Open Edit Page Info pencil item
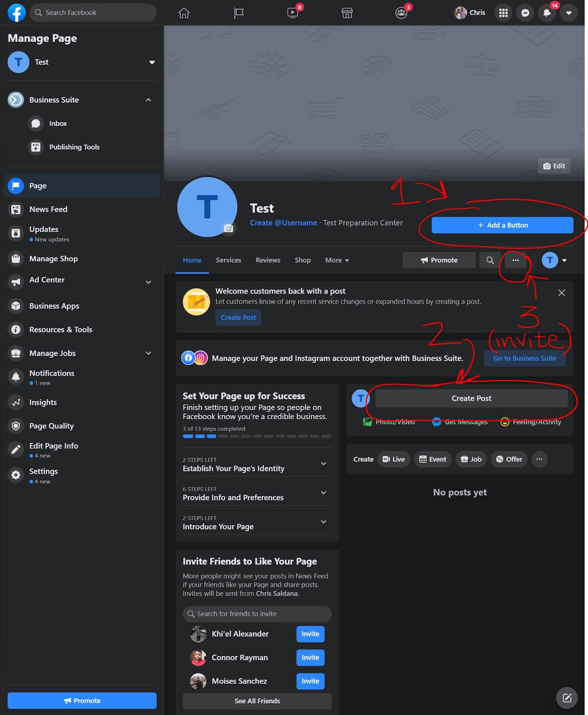The width and height of the screenshot is (588, 715). click(82, 450)
